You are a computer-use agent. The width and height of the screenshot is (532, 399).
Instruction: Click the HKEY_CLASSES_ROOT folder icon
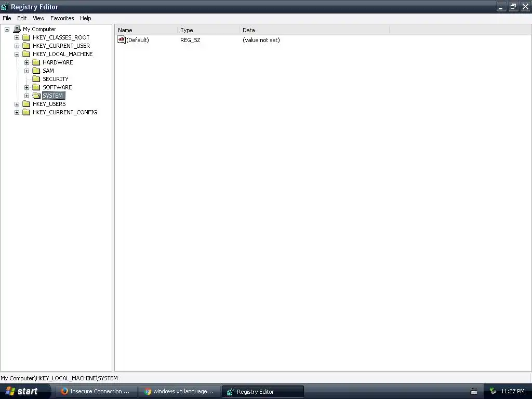[x=26, y=37]
